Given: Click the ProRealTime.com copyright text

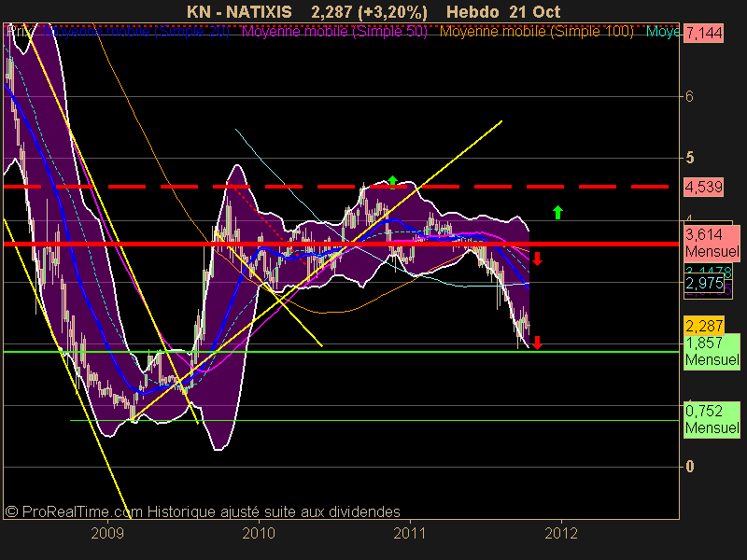Looking at the screenshot, I should (x=203, y=511).
